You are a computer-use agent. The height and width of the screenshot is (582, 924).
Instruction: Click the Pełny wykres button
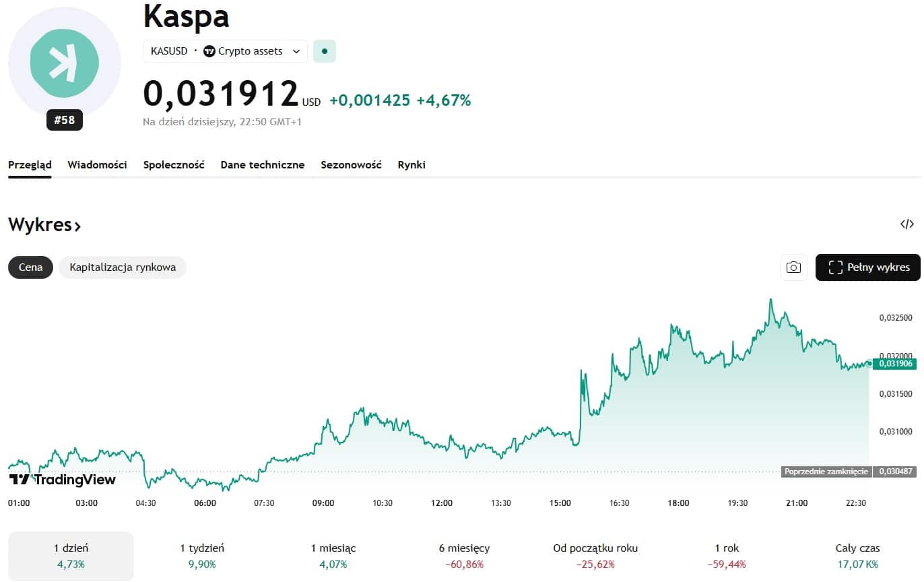point(867,267)
